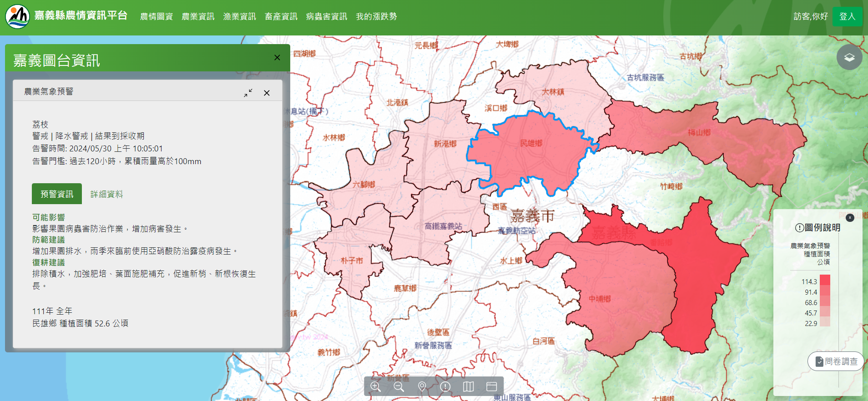Open the 漁業資訊 navigation menu
The image size is (868, 401).
coord(239,17)
